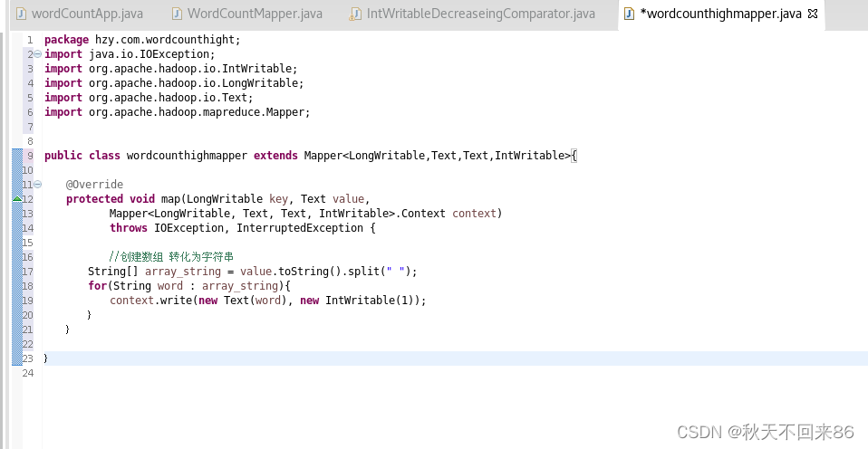The image size is (868, 449).
Task: Close the wordcounthighmapper.java tab
Action: coord(813,14)
